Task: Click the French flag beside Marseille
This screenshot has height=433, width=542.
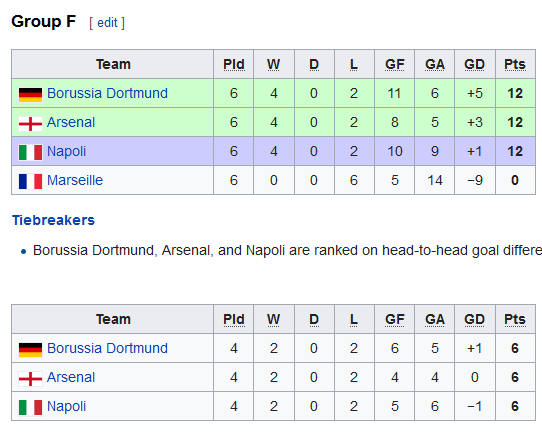Action: pos(30,181)
